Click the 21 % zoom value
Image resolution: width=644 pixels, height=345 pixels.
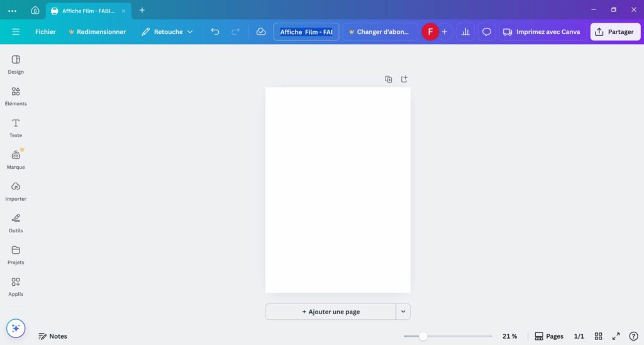(x=509, y=336)
